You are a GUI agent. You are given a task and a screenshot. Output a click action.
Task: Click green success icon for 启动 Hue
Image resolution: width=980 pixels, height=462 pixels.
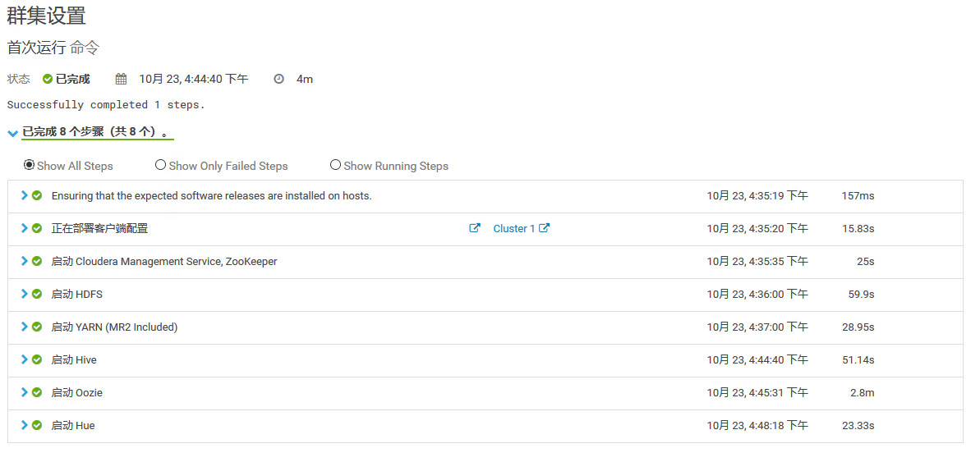point(37,425)
